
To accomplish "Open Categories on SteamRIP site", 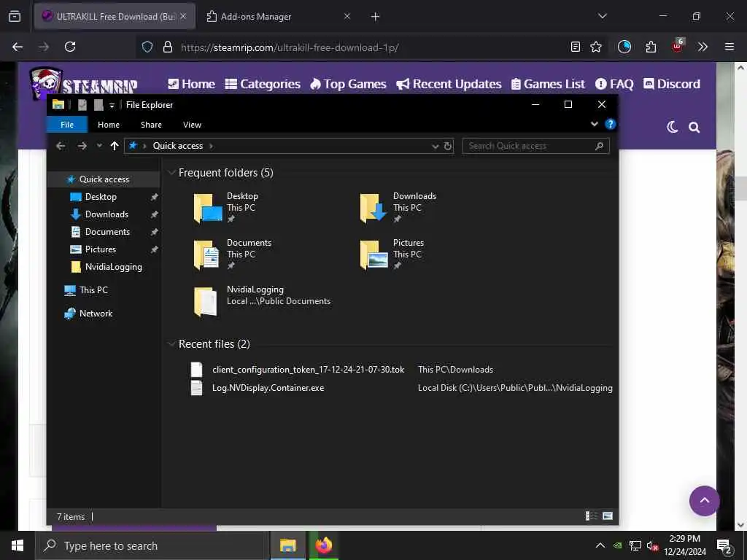I will (263, 84).
